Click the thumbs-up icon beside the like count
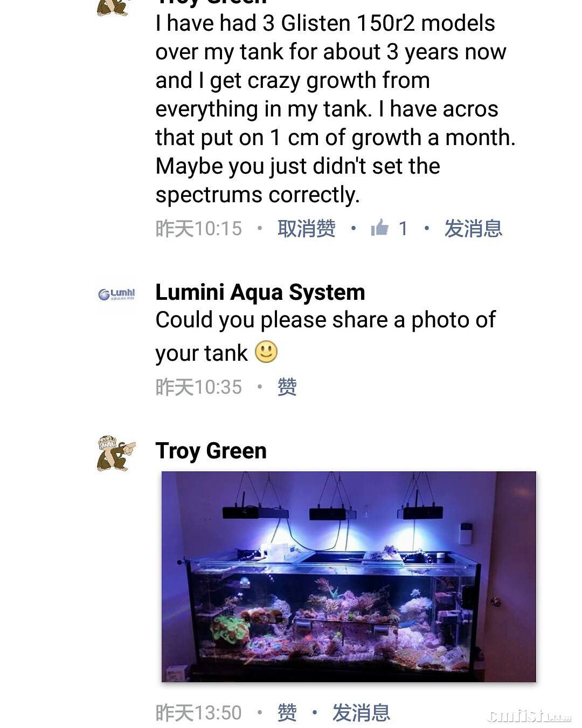 coord(380,228)
